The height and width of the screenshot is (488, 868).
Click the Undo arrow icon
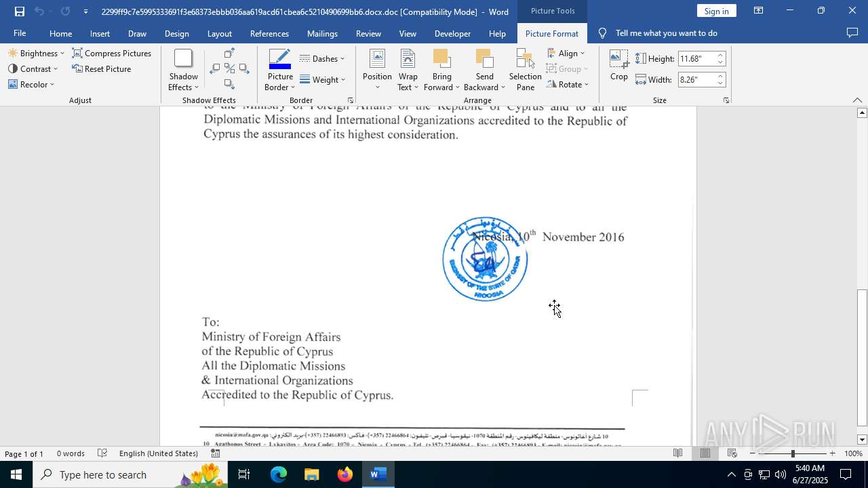(39, 12)
